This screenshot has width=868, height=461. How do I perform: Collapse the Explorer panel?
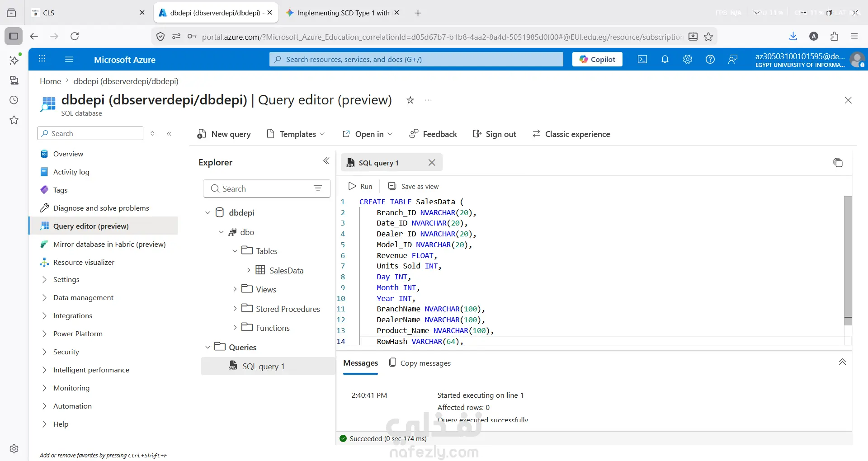tap(326, 161)
